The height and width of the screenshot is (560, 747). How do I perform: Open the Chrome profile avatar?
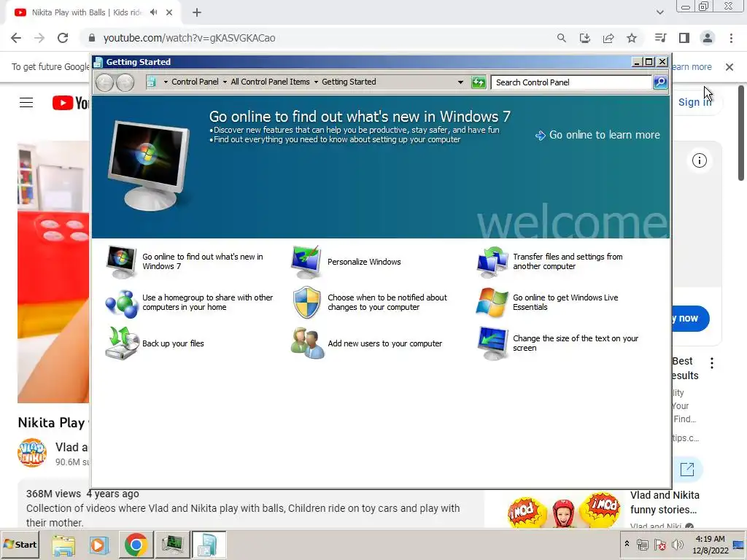click(708, 38)
